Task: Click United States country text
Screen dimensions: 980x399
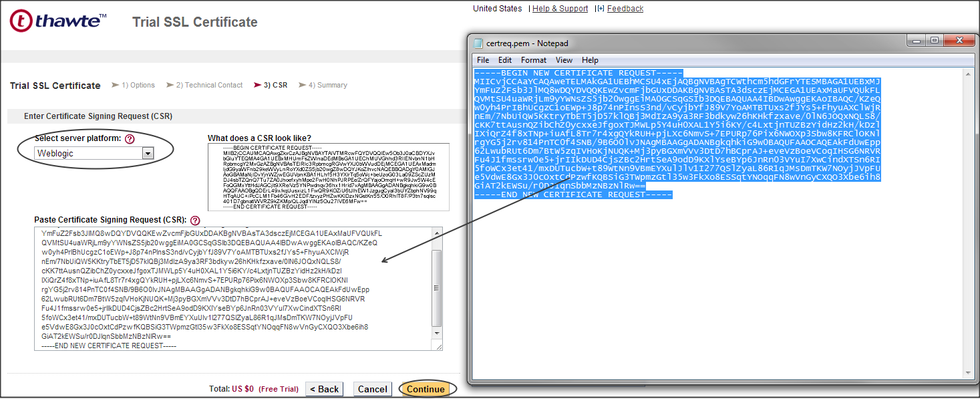Action: [498, 9]
